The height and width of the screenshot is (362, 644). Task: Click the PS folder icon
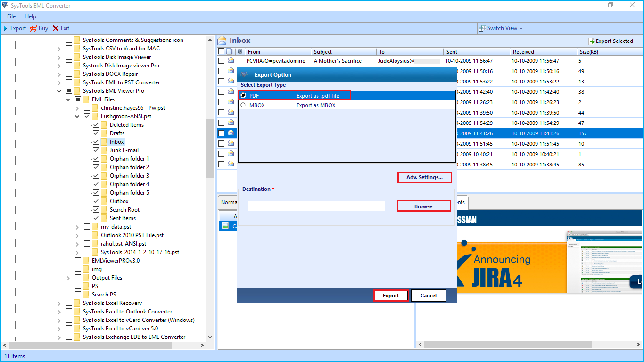tap(87, 286)
